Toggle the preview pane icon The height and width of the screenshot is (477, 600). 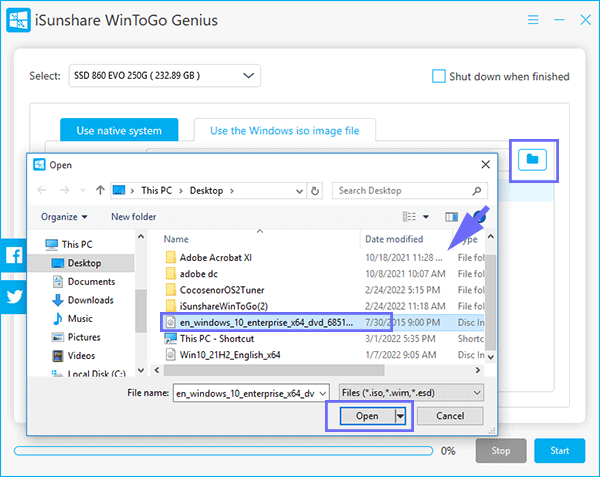pos(452,217)
